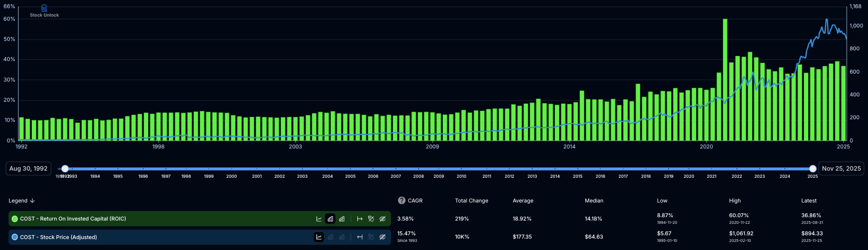This screenshot has width=868, height=250.
Task: Toggle data labels off for ROIC series
Action: coord(371,219)
